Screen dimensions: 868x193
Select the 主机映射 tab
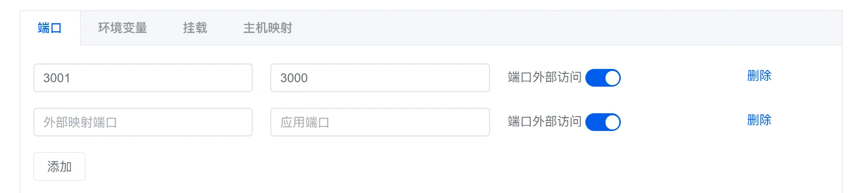(268, 28)
